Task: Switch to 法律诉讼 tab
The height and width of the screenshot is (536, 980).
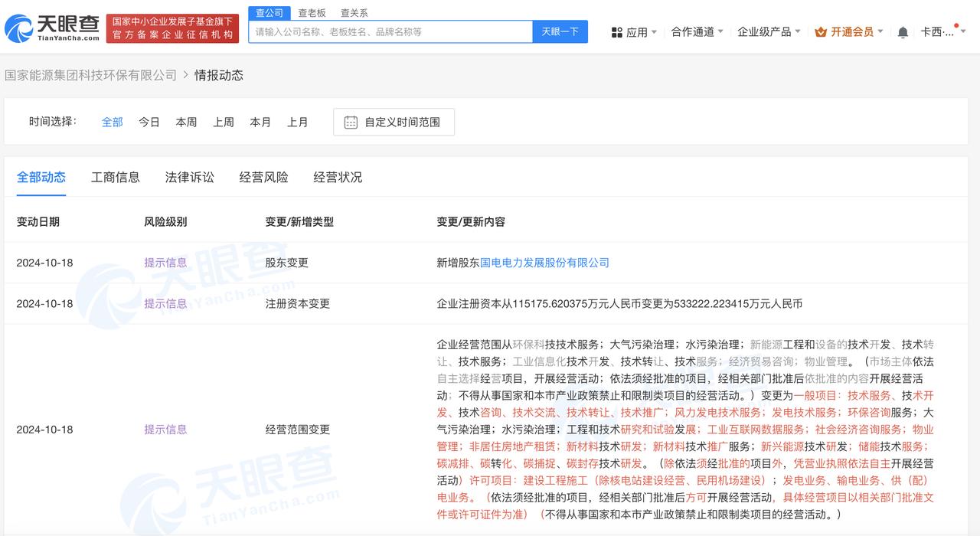Action: (x=190, y=178)
